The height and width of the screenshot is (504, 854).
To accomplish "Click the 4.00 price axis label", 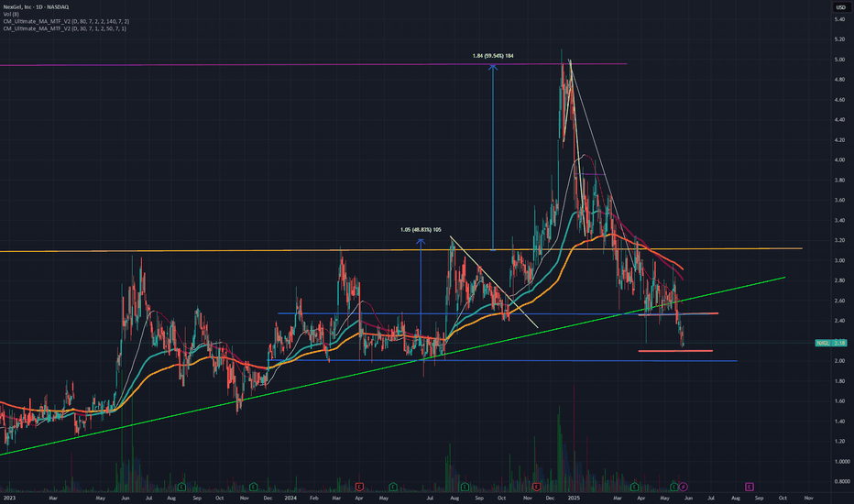I will pos(839,159).
